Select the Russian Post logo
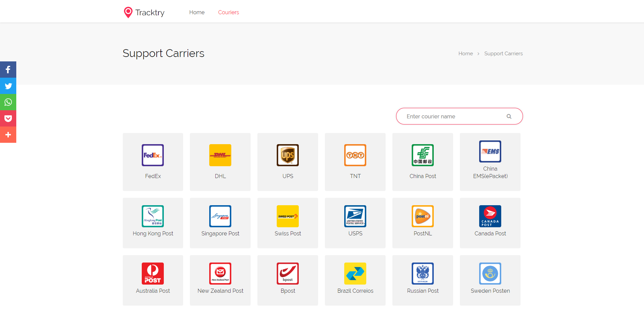Viewport: 644px width, 309px height. click(423, 273)
